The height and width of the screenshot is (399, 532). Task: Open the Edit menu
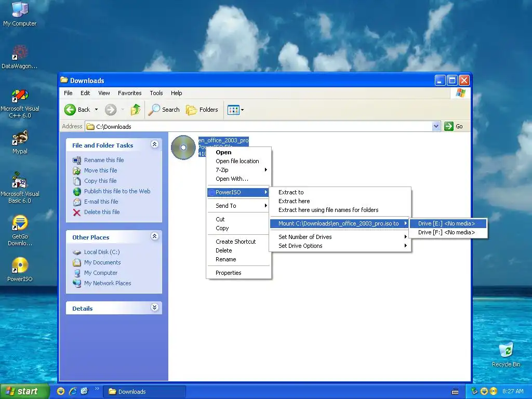click(85, 93)
